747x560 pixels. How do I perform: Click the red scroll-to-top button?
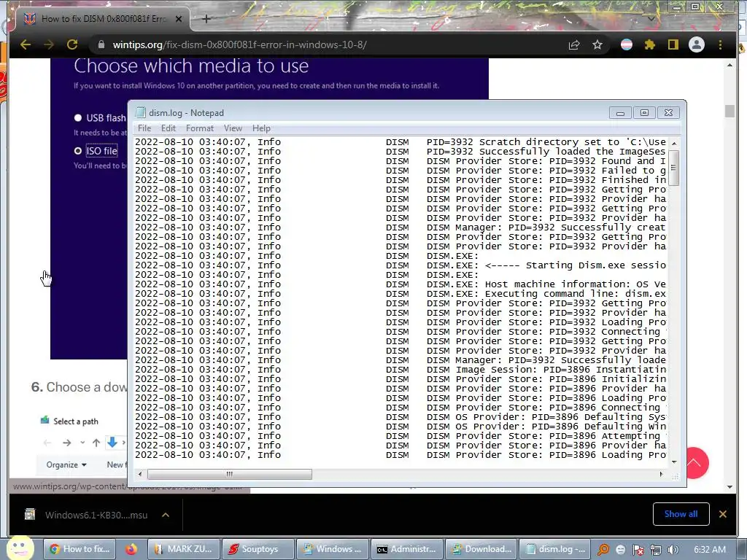click(697, 462)
